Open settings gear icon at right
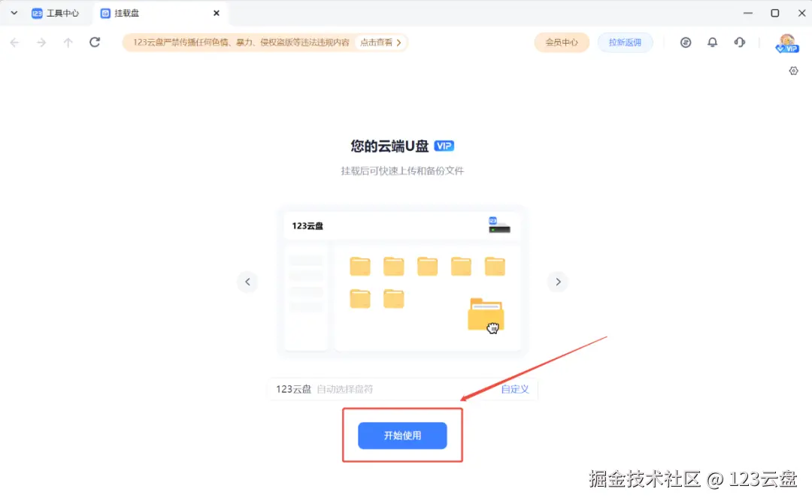Viewport: 812px width, 504px height. 793,71
